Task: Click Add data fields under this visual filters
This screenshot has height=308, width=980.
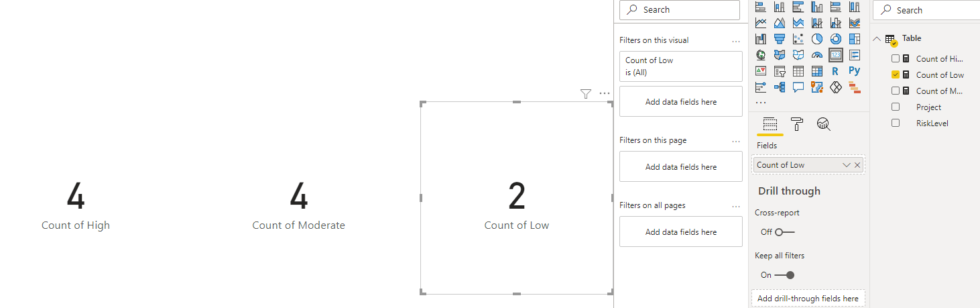Action: 680,102
